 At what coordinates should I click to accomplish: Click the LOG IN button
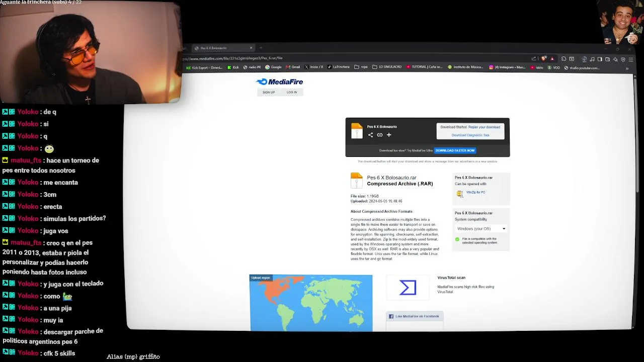[x=292, y=92]
